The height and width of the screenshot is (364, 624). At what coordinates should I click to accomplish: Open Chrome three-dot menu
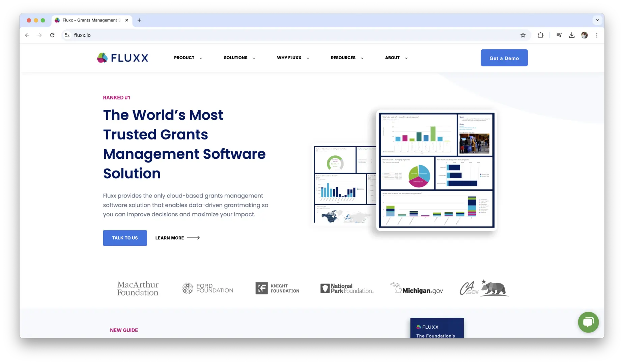[597, 35]
